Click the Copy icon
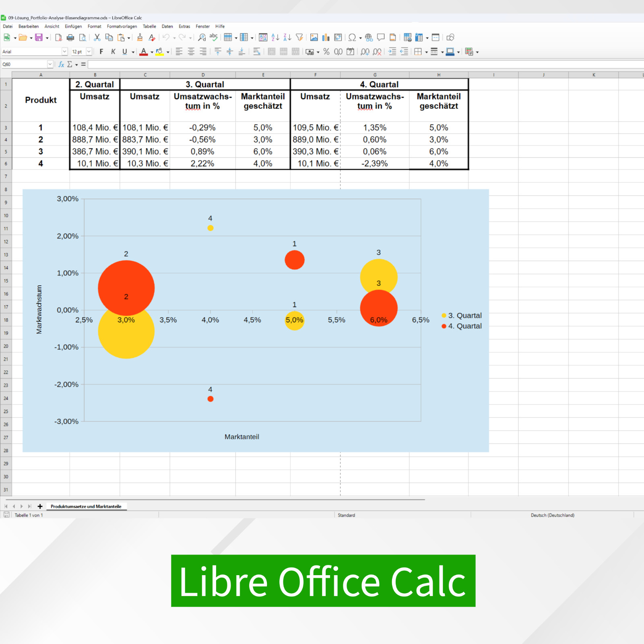Screen dimensions: 644x644 [x=109, y=37]
